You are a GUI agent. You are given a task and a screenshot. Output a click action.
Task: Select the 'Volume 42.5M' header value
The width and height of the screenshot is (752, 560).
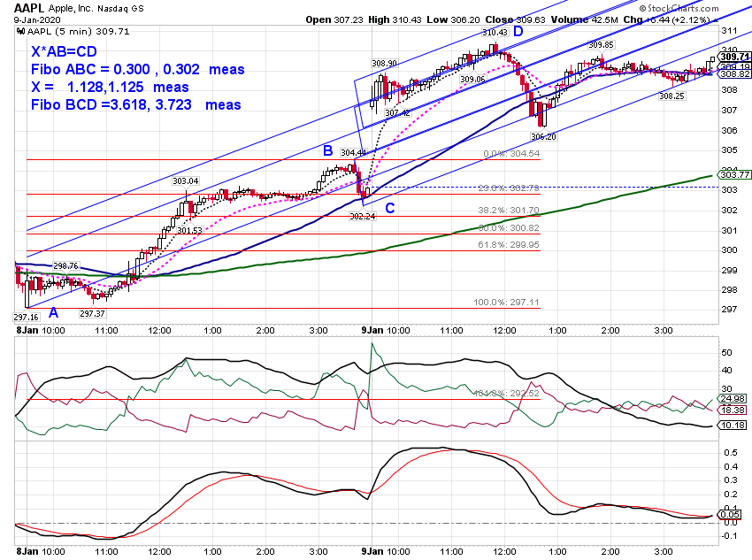(x=584, y=19)
